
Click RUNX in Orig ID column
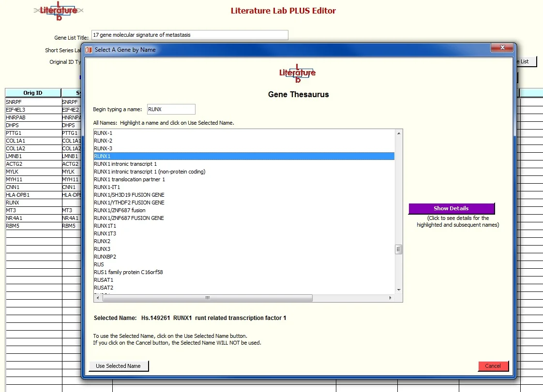click(33, 203)
